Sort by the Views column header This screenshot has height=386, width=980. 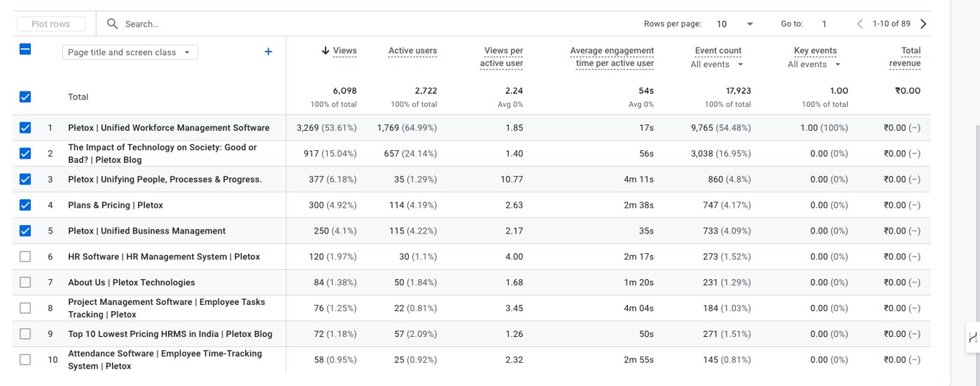[x=345, y=50]
